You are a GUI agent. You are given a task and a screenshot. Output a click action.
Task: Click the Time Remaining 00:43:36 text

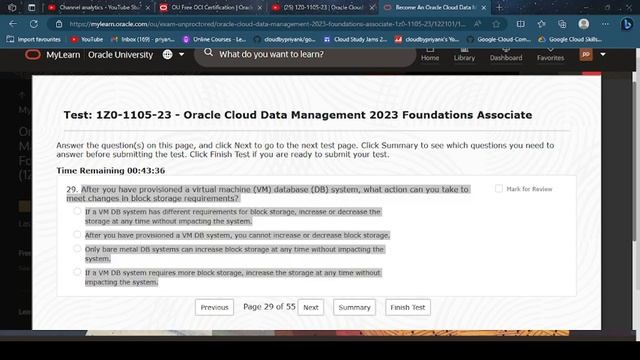[111, 171]
